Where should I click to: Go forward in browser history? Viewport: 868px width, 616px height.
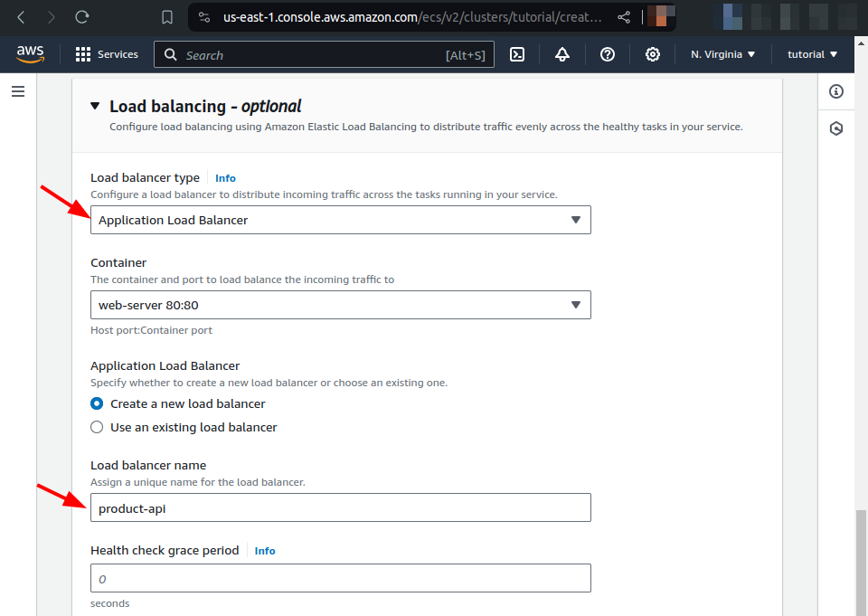[x=52, y=17]
